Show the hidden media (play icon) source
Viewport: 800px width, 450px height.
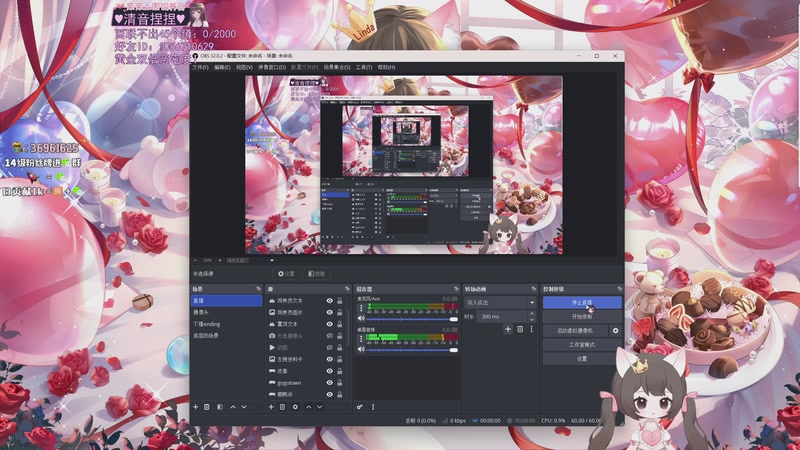pyautogui.click(x=330, y=347)
